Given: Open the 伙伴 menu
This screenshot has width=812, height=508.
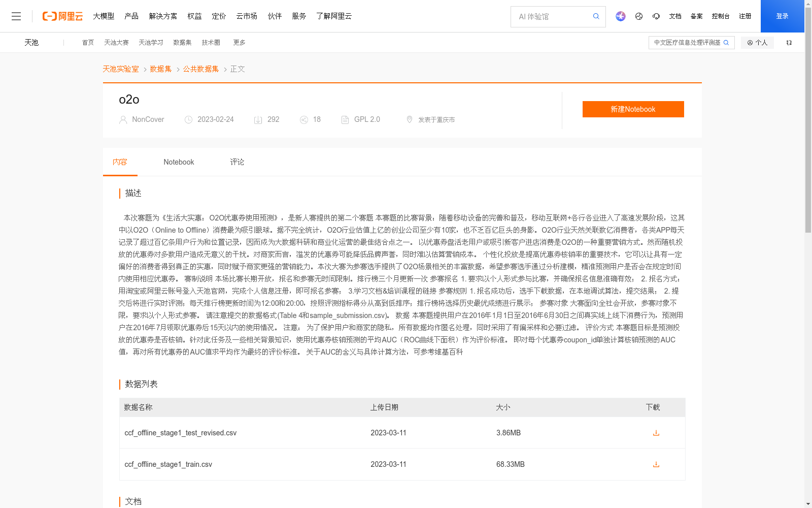Looking at the screenshot, I should coord(275,16).
